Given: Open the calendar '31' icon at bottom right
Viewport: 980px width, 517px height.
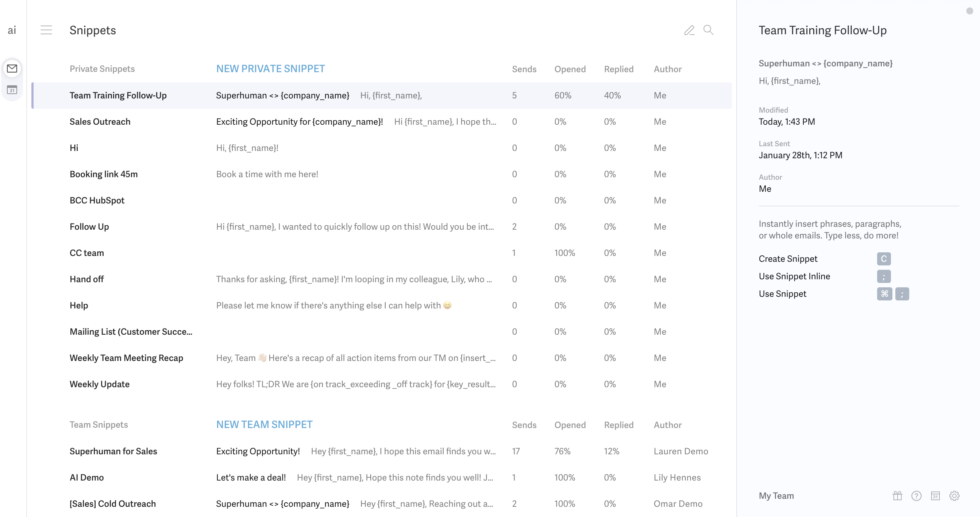Looking at the screenshot, I should pos(935,496).
